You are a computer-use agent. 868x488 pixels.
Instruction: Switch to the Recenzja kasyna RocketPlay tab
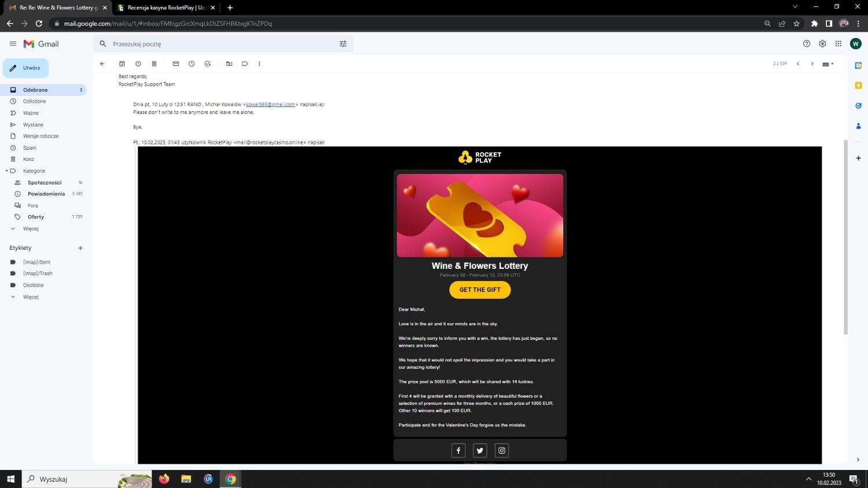coord(166,8)
